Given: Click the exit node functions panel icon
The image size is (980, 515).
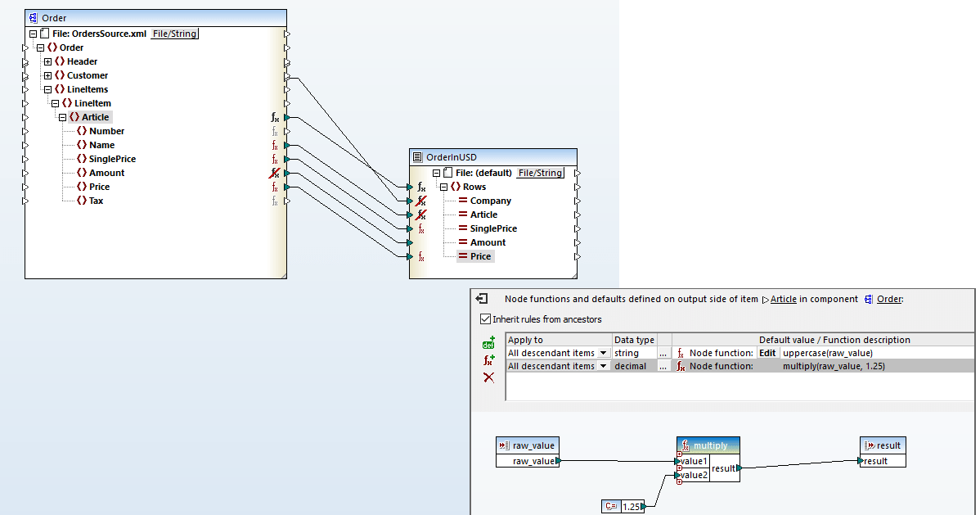Looking at the screenshot, I should pos(482,299).
